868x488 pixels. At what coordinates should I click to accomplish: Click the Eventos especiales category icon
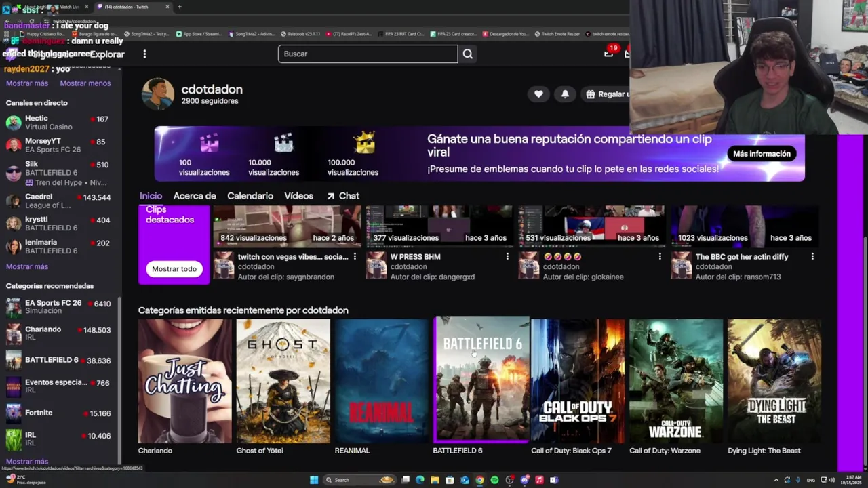tap(14, 386)
